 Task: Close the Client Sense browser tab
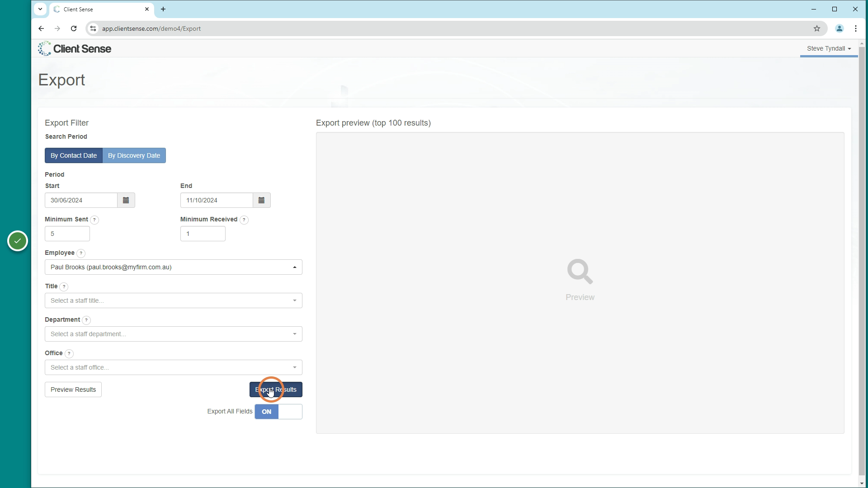(x=147, y=9)
